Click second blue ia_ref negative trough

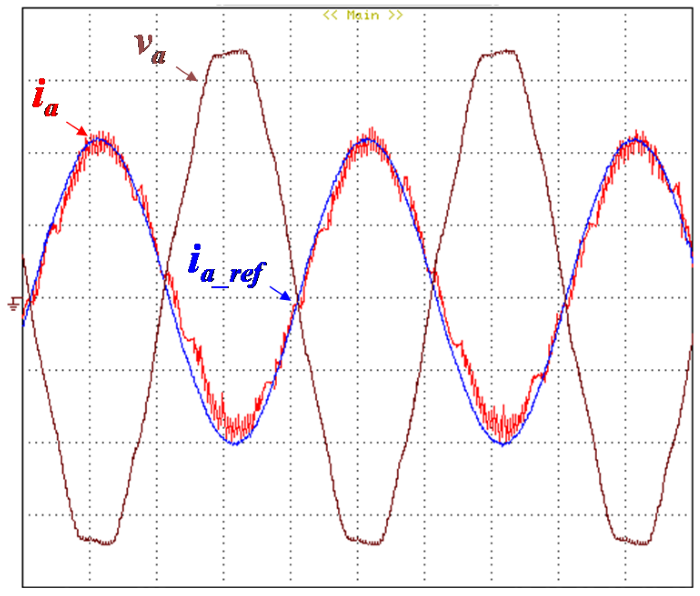tap(503, 444)
